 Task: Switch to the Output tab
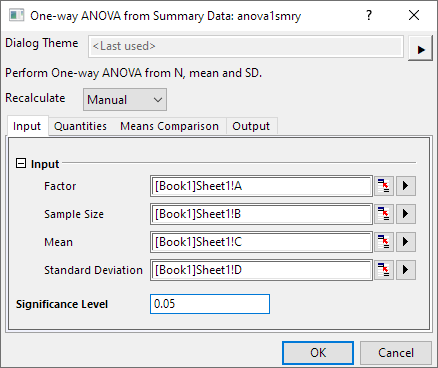click(x=251, y=126)
